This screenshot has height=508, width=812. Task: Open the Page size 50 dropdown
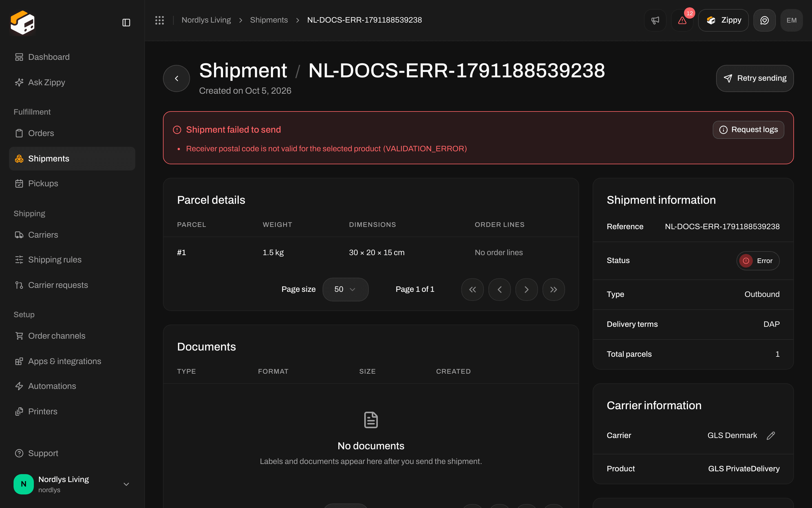click(345, 289)
